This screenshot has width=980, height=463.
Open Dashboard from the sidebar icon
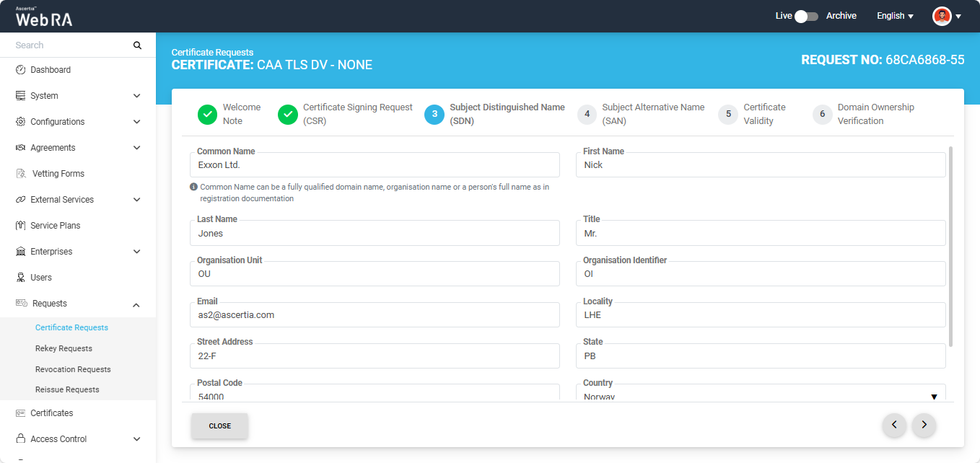(21, 70)
